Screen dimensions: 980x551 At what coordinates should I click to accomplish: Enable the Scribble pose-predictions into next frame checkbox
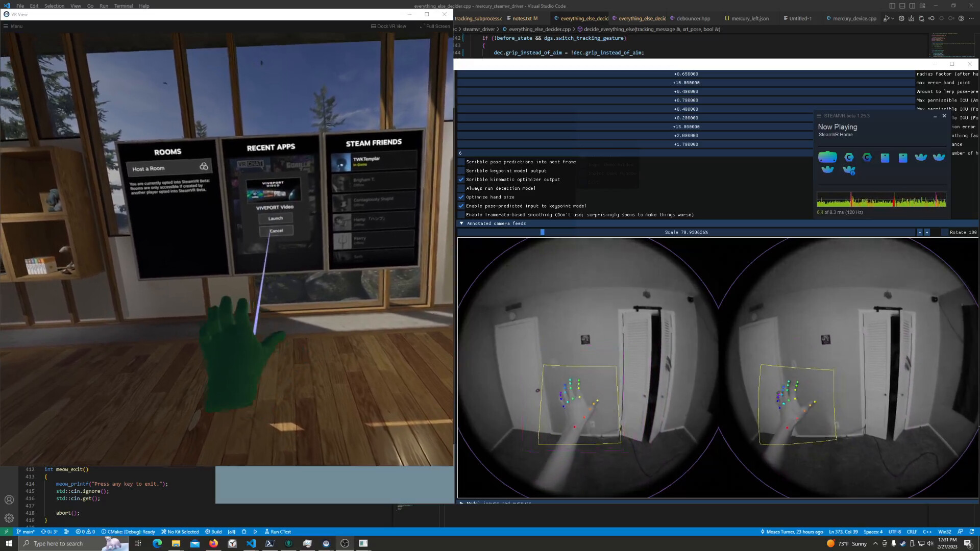coord(461,162)
